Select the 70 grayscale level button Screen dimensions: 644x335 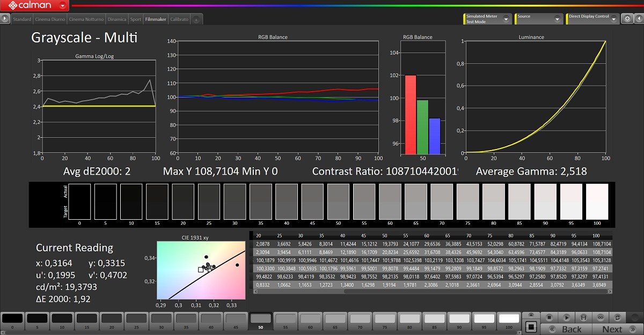click(360, 321)
